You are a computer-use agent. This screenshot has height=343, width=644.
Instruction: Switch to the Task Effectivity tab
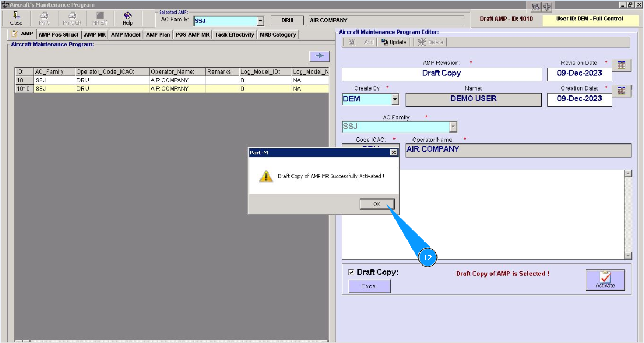point(234,34)
